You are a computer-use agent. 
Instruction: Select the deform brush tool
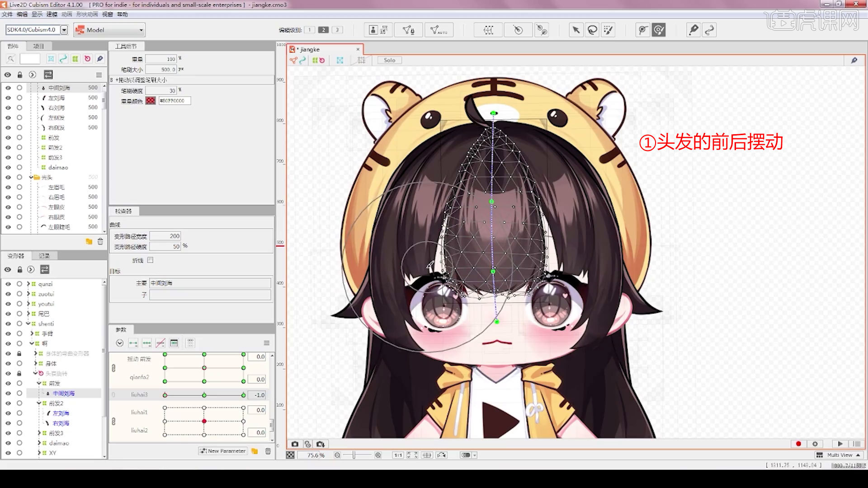[642, 30]
